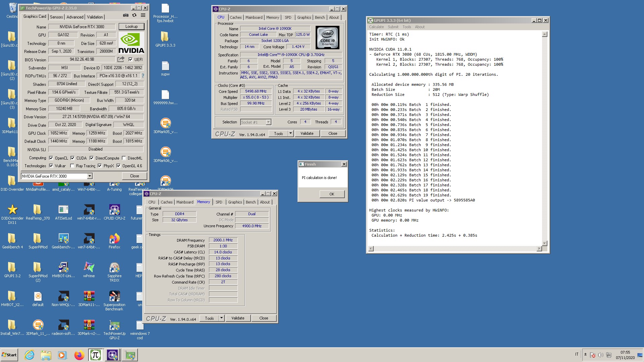
Task: Open Internet Explorer in the taskbar
Action: tap(30, 355)
